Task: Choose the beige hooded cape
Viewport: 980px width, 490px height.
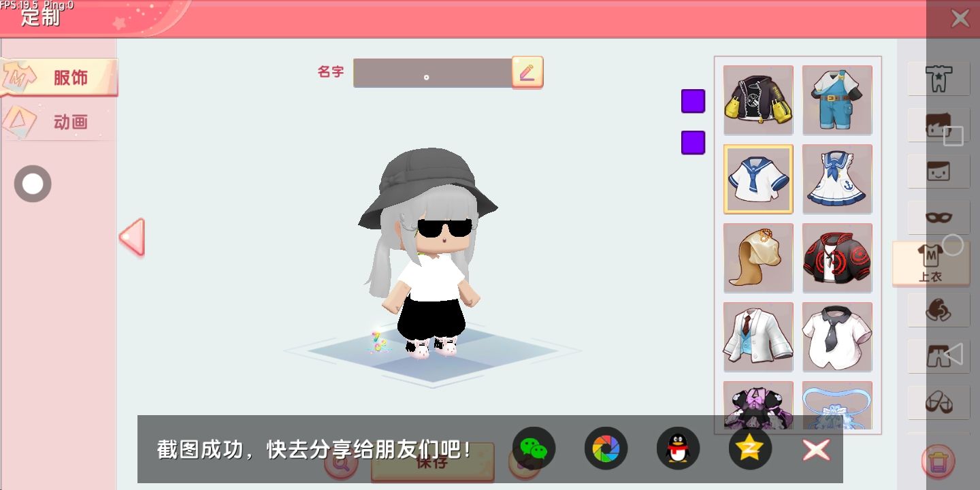Action: (758, 258)
